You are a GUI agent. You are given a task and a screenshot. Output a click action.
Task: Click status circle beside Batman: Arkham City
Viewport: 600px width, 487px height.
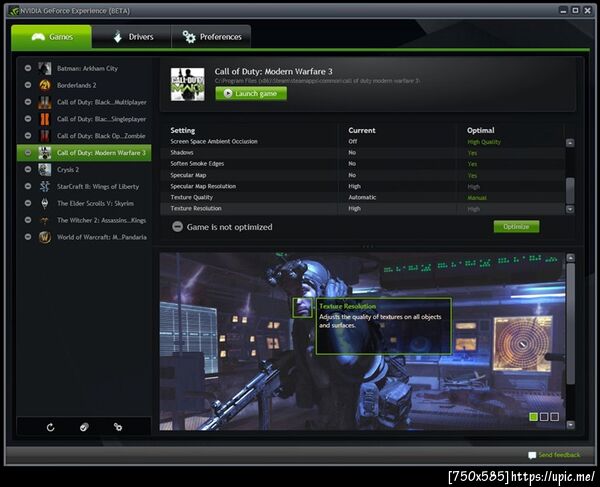point(28,68)
